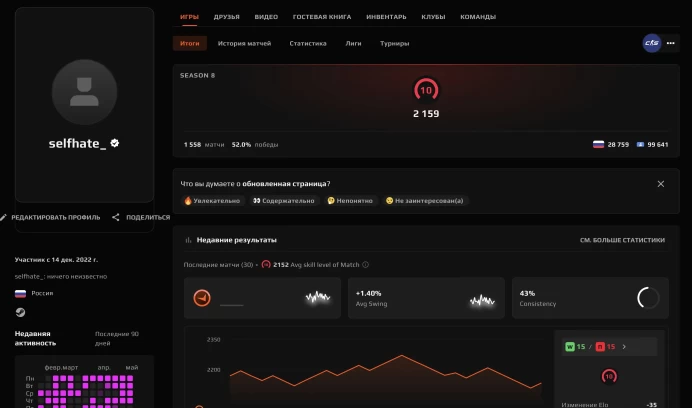
Task: Choose Не заинтересован(а) feedback option
Action: point(425,200)
